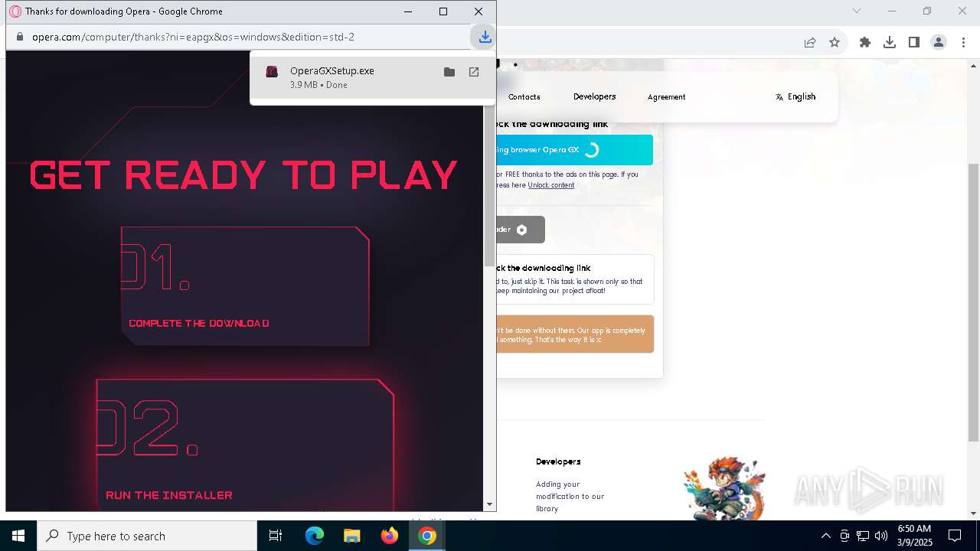
Task: Open the Chrome three-dot menu
Action: point(963,43)
